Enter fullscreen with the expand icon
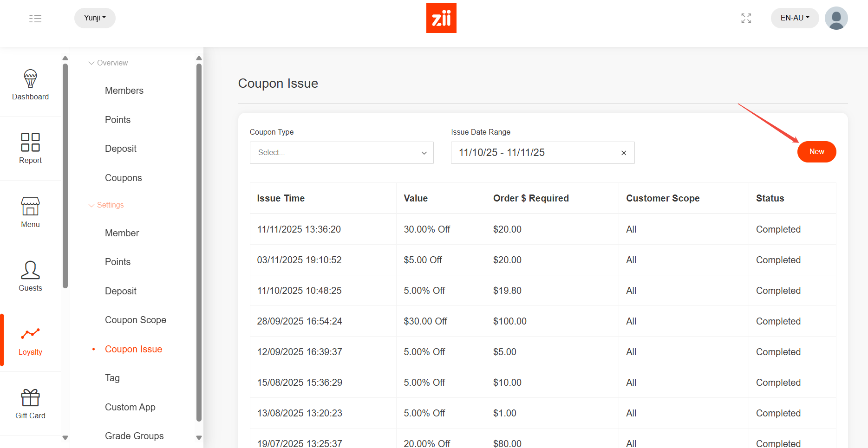Image resolution: width=868 pixels, height=448 pixels. pyautogui.click(x=746, y=18)
